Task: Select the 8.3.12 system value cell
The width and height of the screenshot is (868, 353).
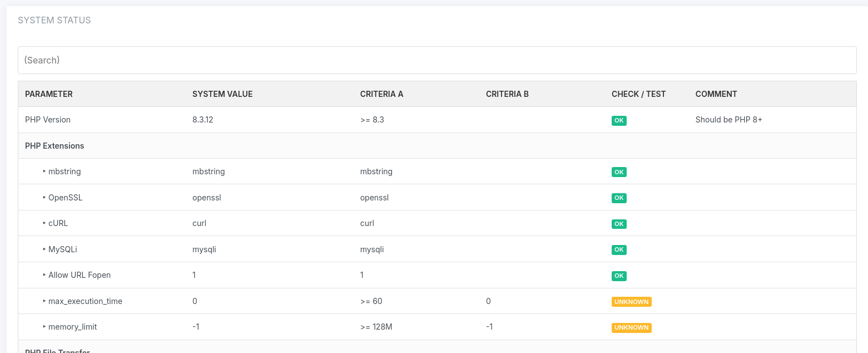Action: tap(203, 120)
